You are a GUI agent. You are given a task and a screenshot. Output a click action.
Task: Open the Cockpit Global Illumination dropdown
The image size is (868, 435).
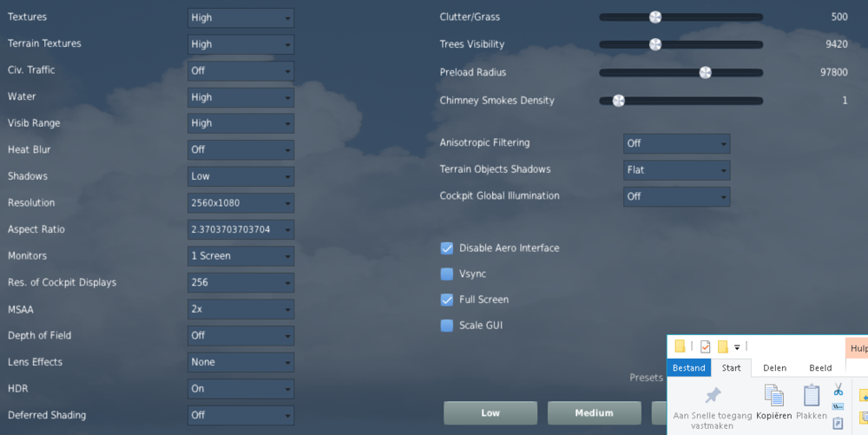[676, 197]
